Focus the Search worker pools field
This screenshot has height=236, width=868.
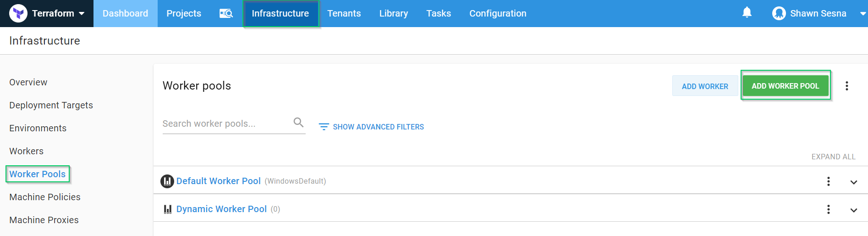(x=225, y=124)
